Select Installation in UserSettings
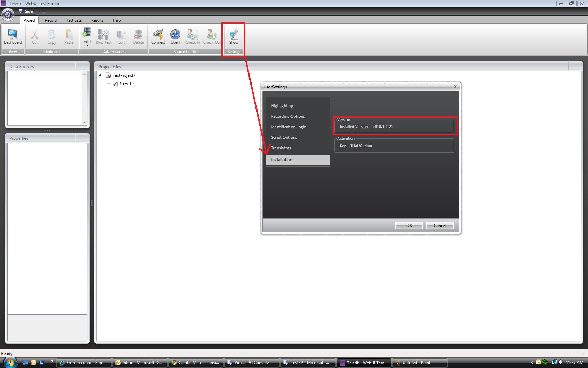The width and height of the screenshot is (588, 368). pyautogui.click(x=298, y=160)
